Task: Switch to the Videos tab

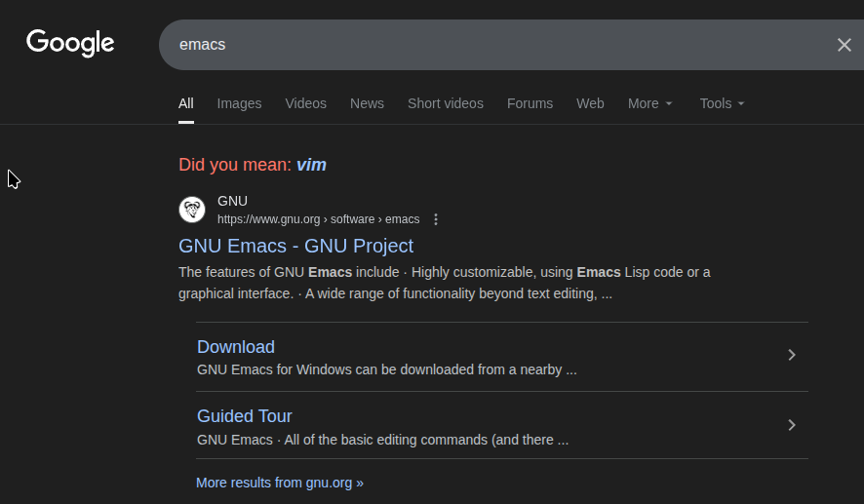Action: pos(306,103)
